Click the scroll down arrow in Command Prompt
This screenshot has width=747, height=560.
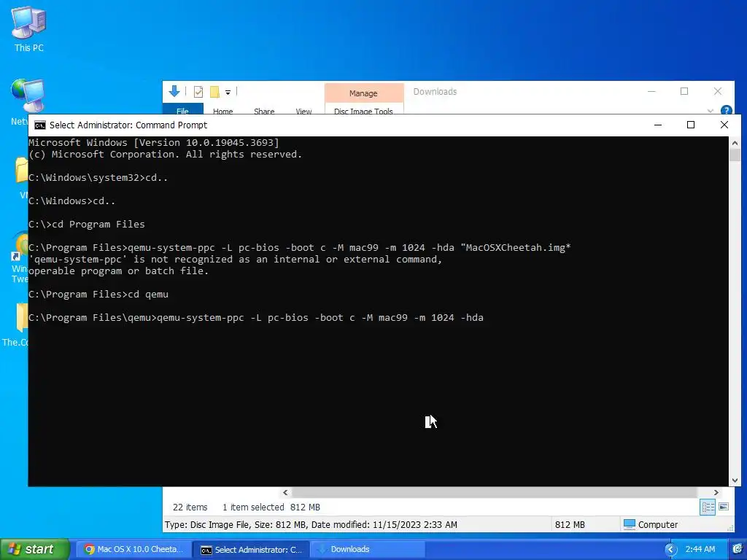(x=735, y=481)
